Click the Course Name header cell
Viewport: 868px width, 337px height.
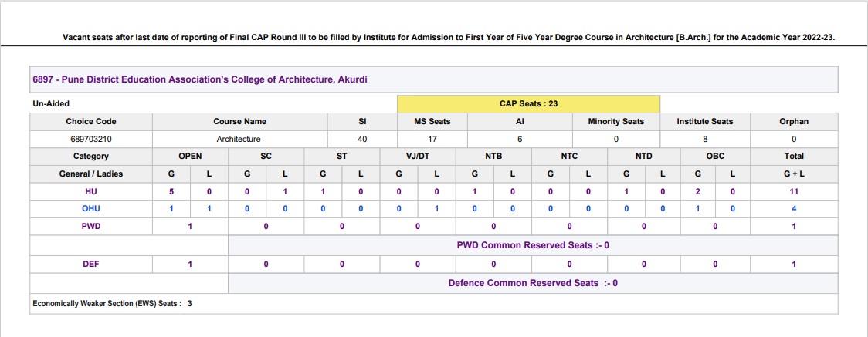239,122
